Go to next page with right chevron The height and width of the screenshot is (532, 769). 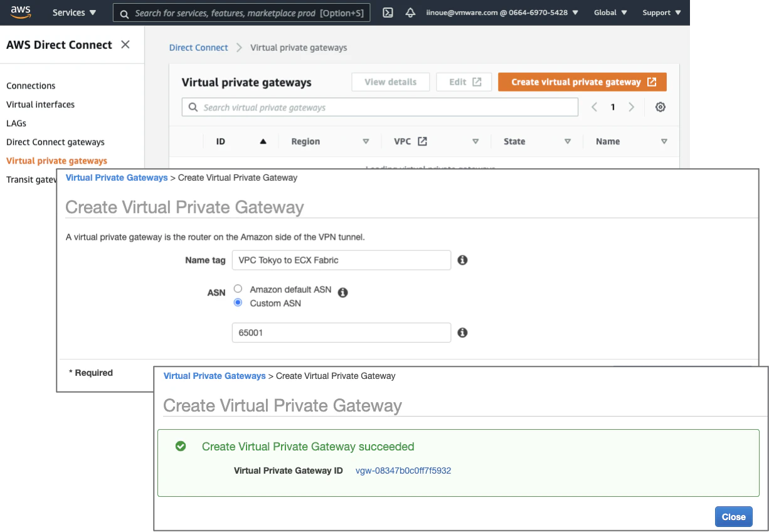click(631, 107)
